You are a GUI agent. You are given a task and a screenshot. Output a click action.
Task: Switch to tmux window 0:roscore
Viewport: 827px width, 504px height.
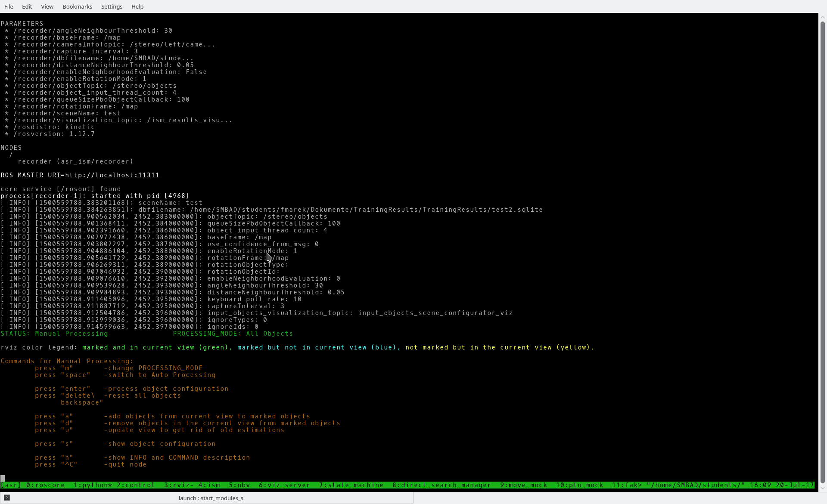[x=45, y=485]
